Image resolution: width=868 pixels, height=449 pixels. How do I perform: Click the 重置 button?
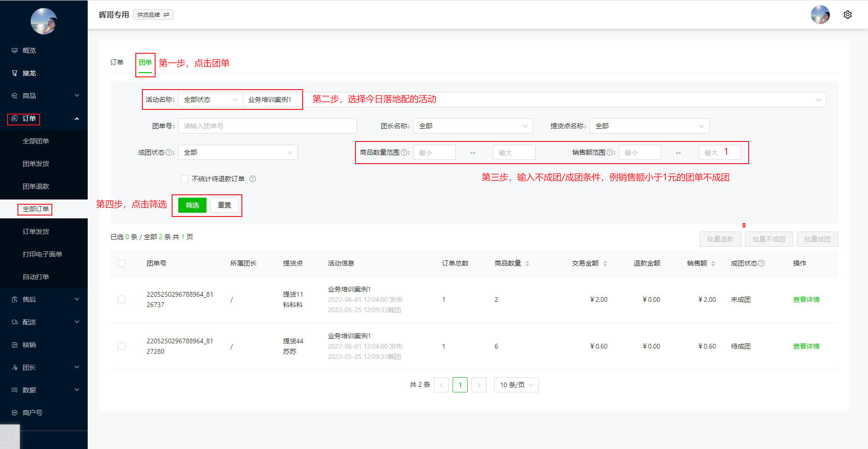[x=224, y=205]
